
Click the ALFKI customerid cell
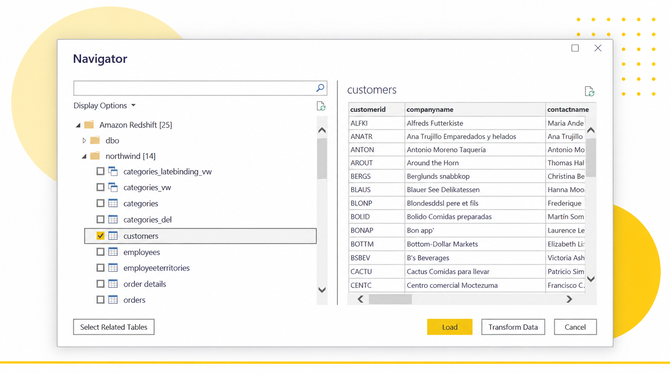point(376,123)
